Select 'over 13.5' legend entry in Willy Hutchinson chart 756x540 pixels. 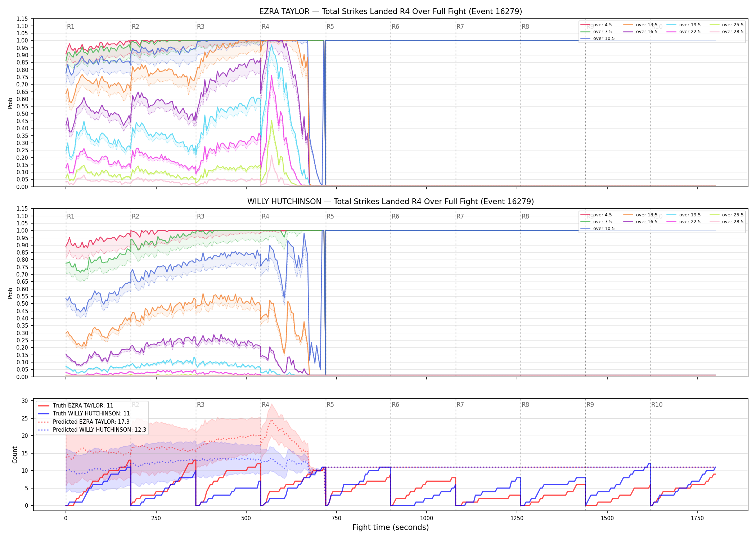640,215
